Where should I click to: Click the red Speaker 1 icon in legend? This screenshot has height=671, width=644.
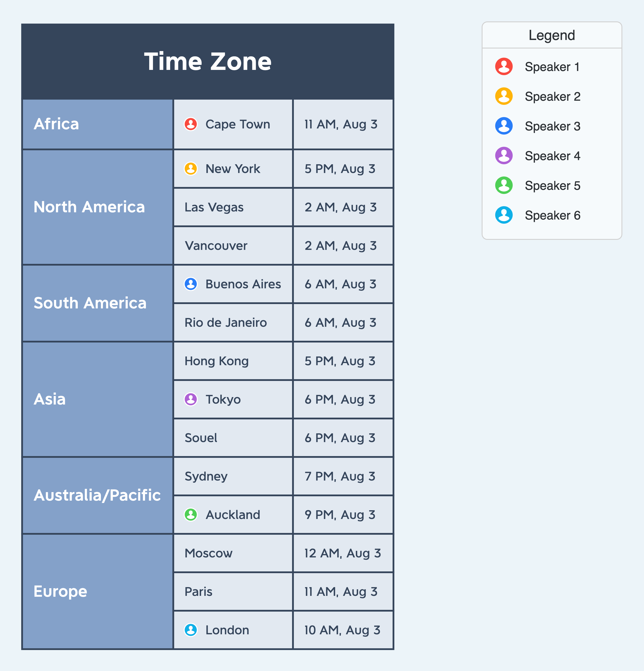(x=504, y=66)
